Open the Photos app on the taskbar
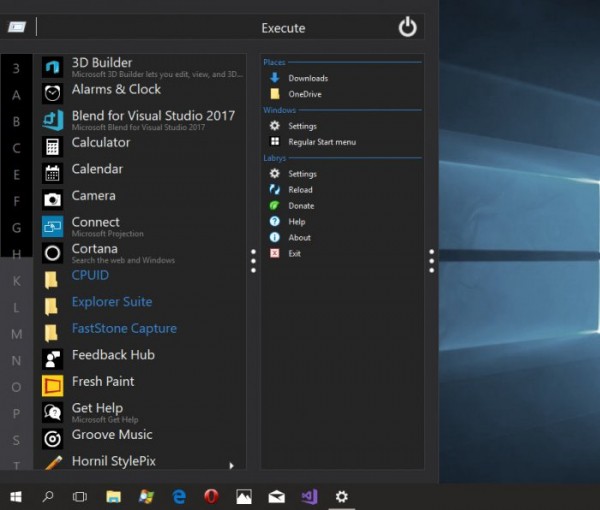 click(x=244, y=497)
